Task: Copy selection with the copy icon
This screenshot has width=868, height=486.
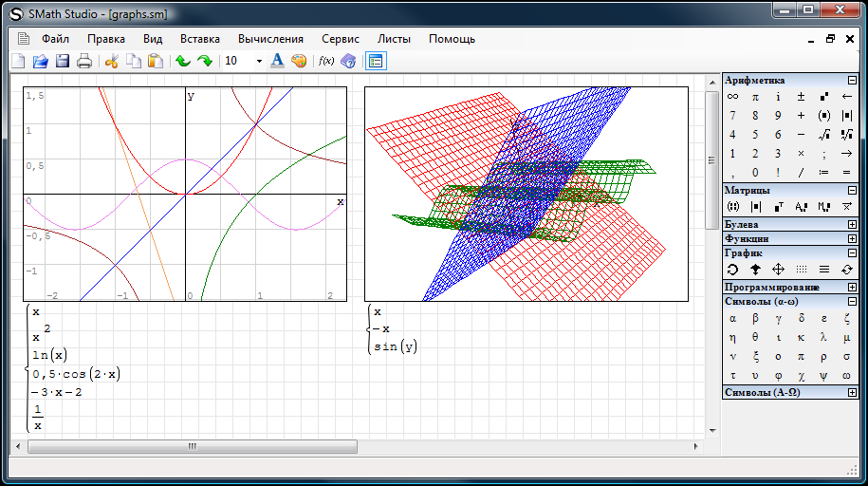Action: (x=134, y=61)
